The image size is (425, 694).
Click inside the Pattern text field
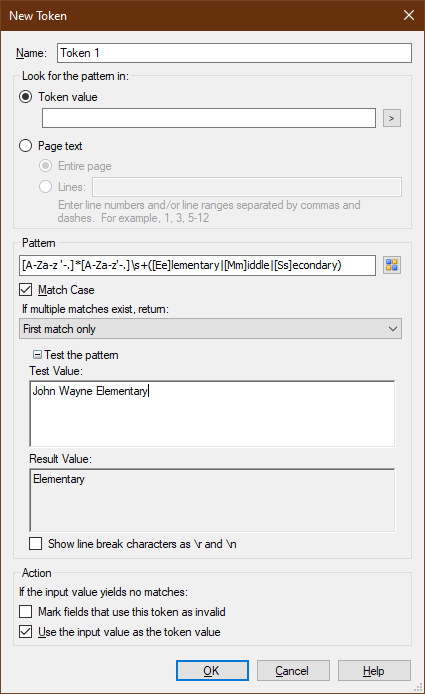tap(197, 265)
